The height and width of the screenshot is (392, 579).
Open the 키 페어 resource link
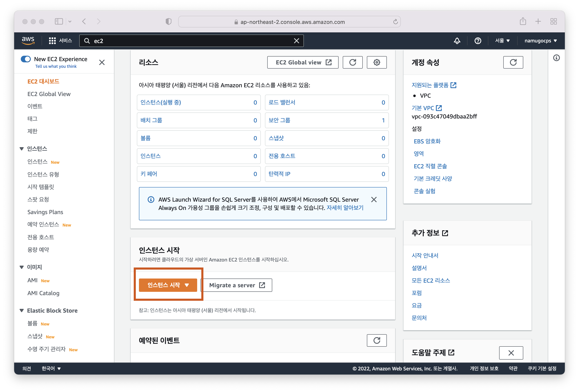[149, 174]
